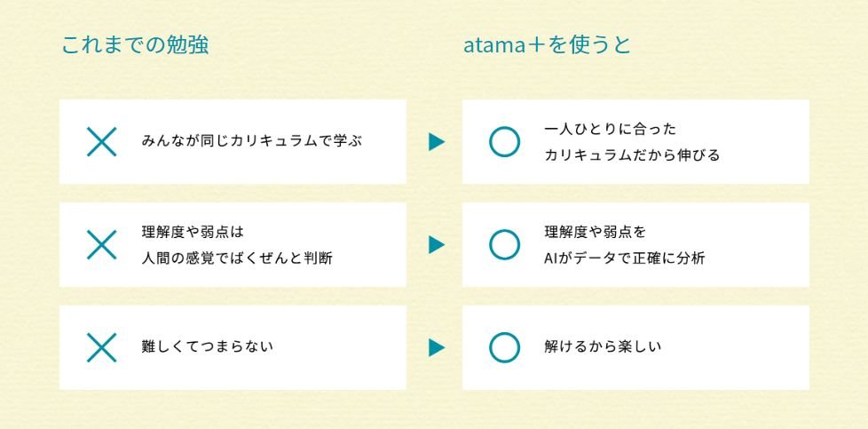Click the X icon beside みんなが同じカリキュラムで学ぶ

102,142
